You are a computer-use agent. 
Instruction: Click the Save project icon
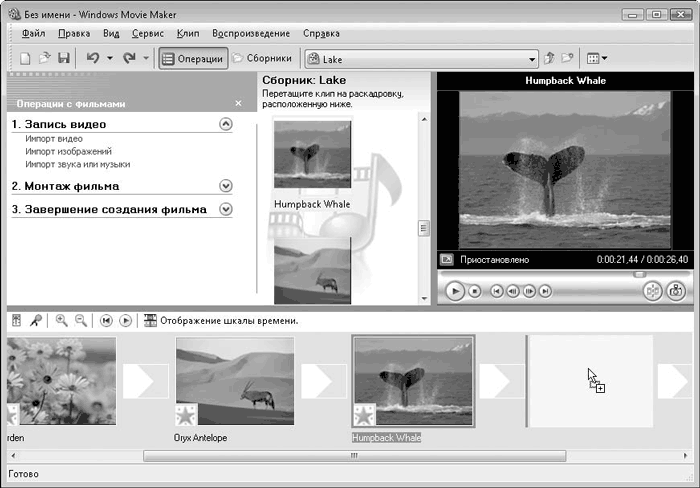click(63, 59)
